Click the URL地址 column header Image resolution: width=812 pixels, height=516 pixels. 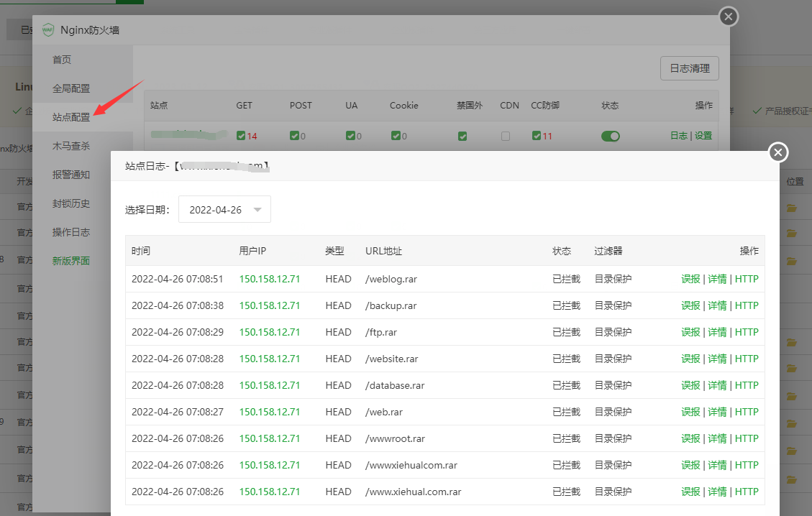(383, 251)
